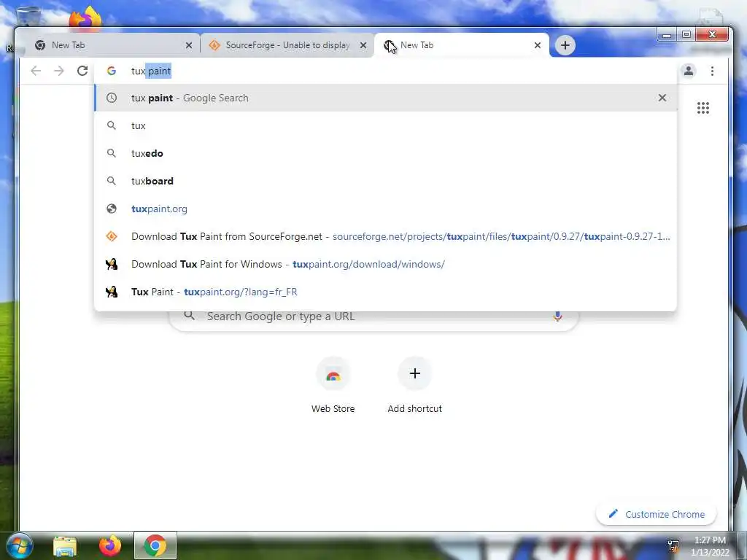Open File Explorer from the taskbar

click(65, 545)
